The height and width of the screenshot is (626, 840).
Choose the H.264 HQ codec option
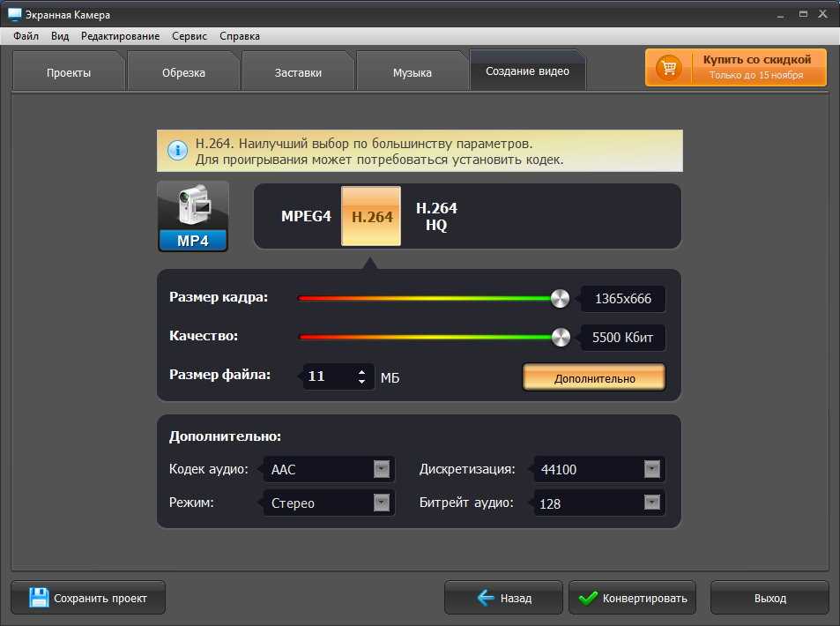[436, 217]
